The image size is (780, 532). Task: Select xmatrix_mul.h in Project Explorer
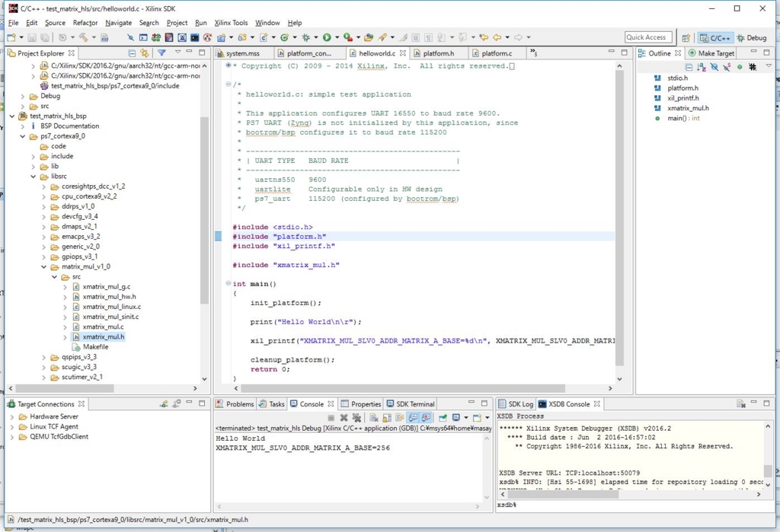point(103,336)
